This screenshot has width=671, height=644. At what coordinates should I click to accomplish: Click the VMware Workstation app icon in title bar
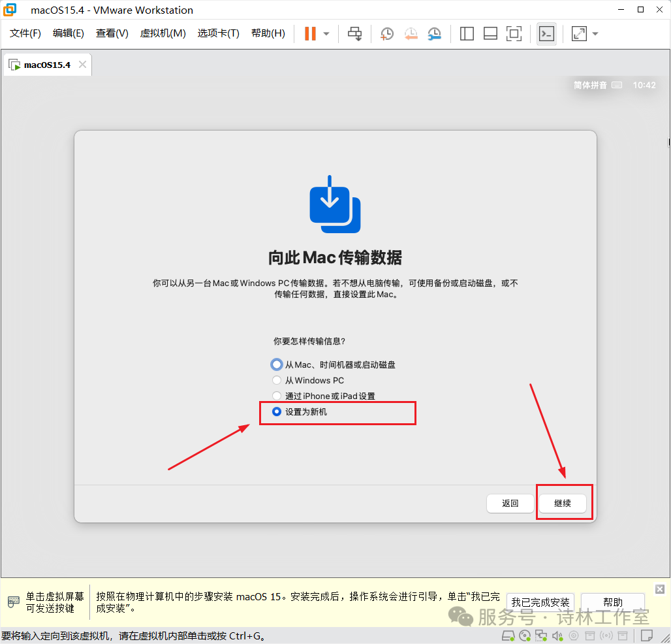tap(10, 9)
